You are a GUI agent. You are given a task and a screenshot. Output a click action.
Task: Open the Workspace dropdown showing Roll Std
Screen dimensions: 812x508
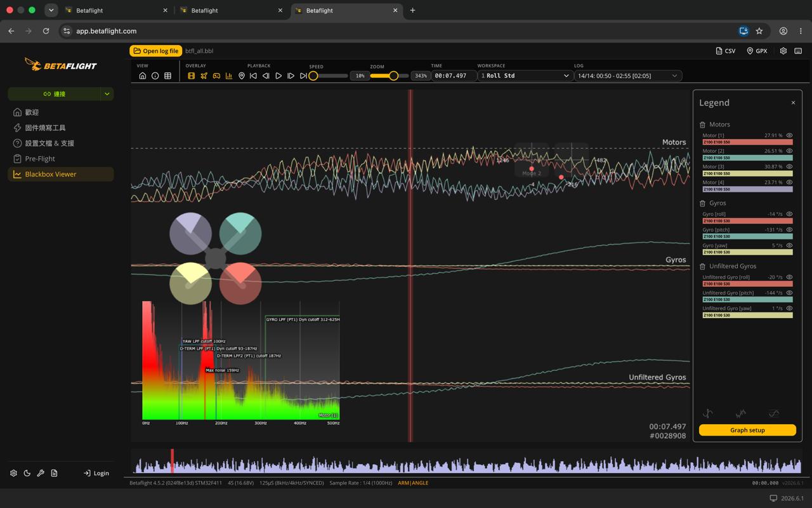tap(525, 76)
